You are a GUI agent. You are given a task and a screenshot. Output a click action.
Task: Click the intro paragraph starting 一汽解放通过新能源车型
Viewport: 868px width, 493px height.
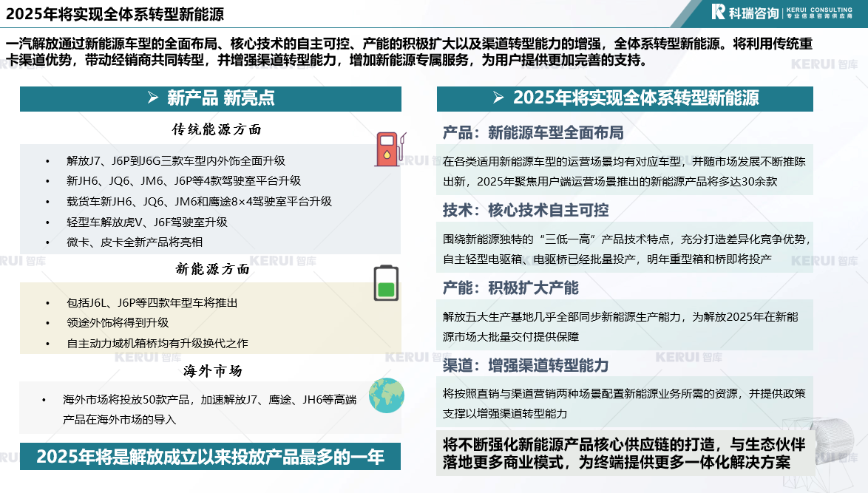click(409, 52)
